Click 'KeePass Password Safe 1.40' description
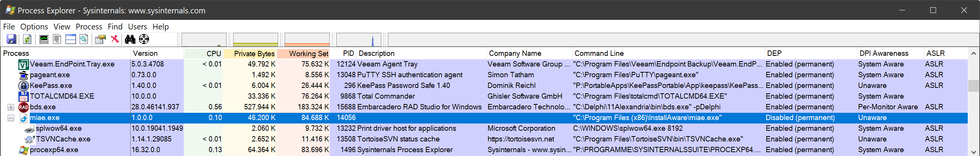This screenshot has height=156, width=980. [403, 86]
